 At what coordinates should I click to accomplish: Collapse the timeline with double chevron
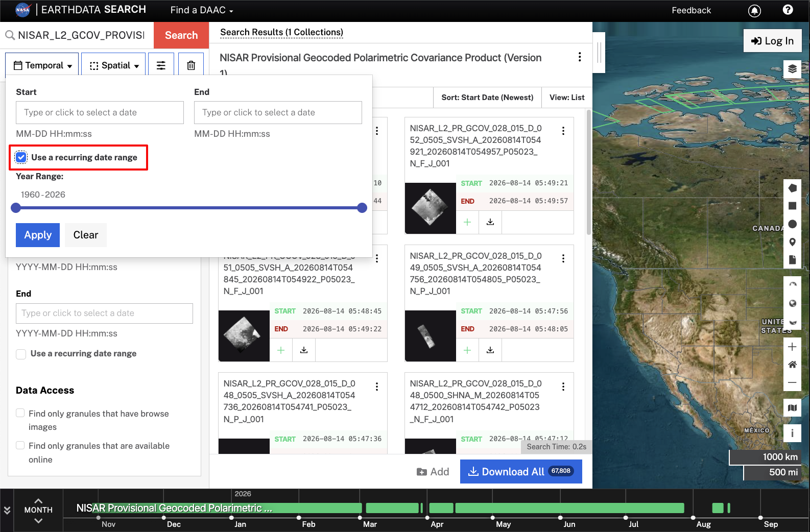(7, 510)
